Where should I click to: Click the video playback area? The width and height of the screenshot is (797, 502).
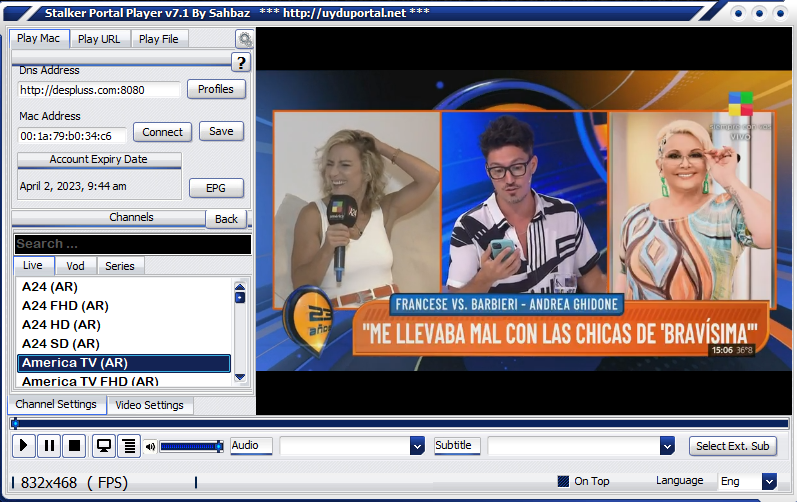(x=524, y=221)
